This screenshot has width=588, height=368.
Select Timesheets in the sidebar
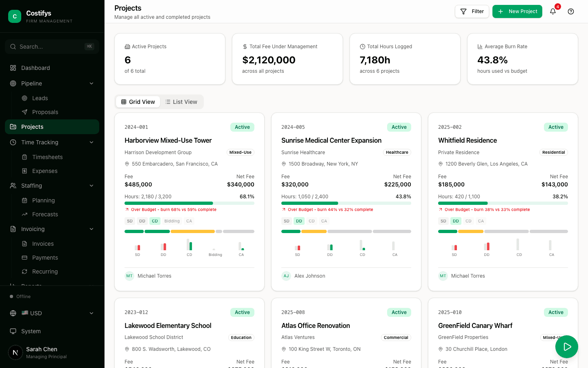47,157
